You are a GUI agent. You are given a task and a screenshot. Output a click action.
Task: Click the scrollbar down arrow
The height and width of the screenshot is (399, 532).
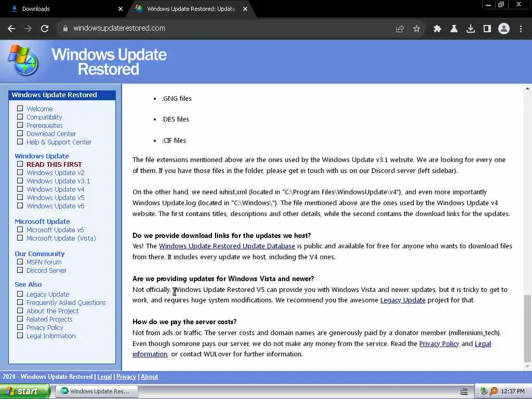(527, 366)
